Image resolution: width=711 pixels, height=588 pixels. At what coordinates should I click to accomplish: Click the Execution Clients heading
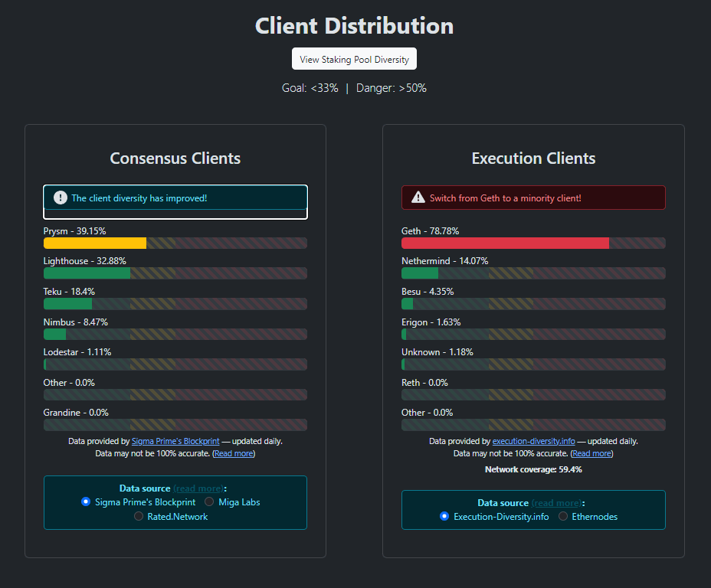(x=533, y=158)
